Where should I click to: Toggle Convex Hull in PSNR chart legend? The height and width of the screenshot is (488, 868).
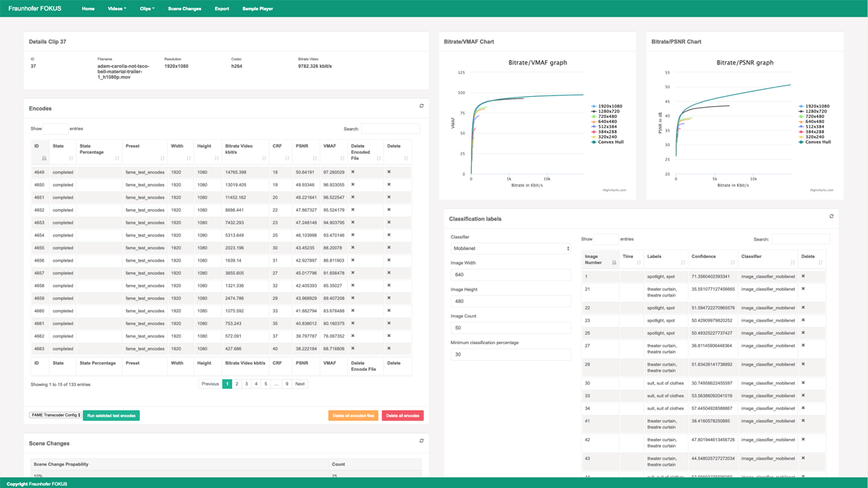(x=814, y=142)
